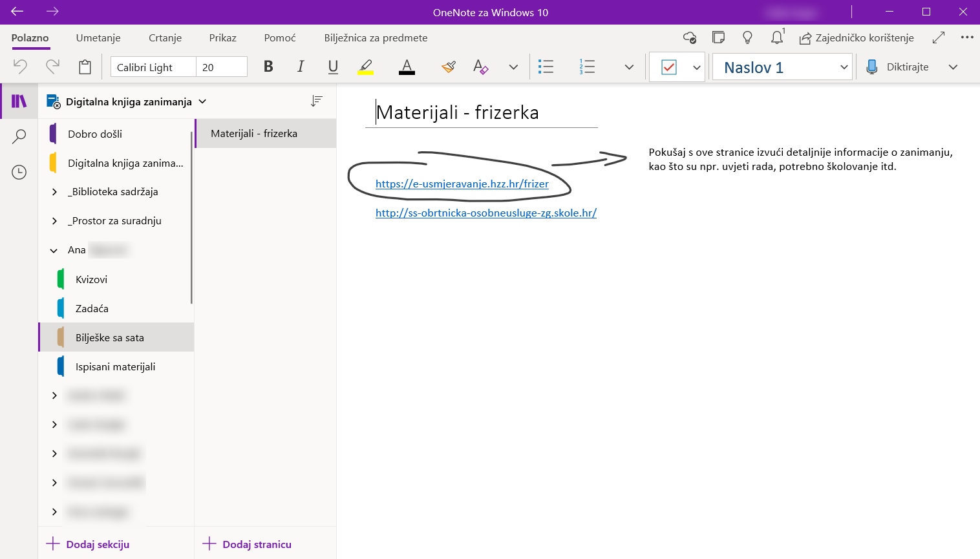Add a section with Dodaj sekciju
The width and height of the screenshot is (980, 559).
click(x=88, y=544)
